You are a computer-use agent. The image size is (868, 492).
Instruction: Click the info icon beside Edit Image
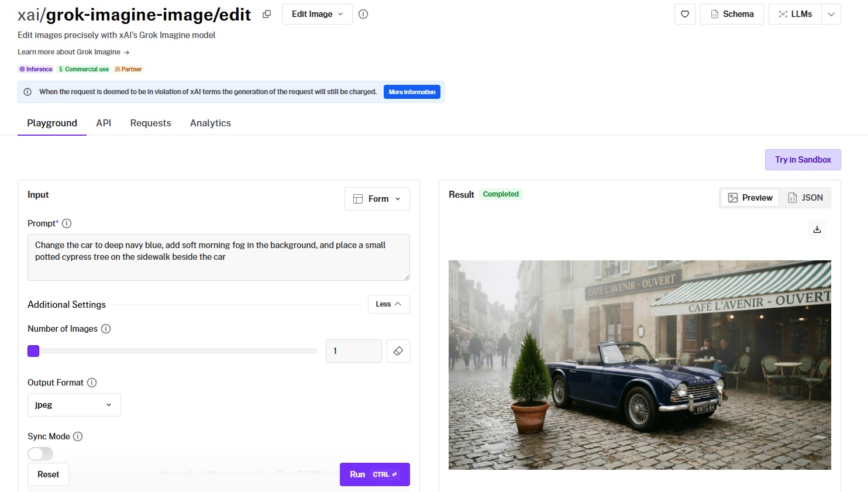click(363, 14)
